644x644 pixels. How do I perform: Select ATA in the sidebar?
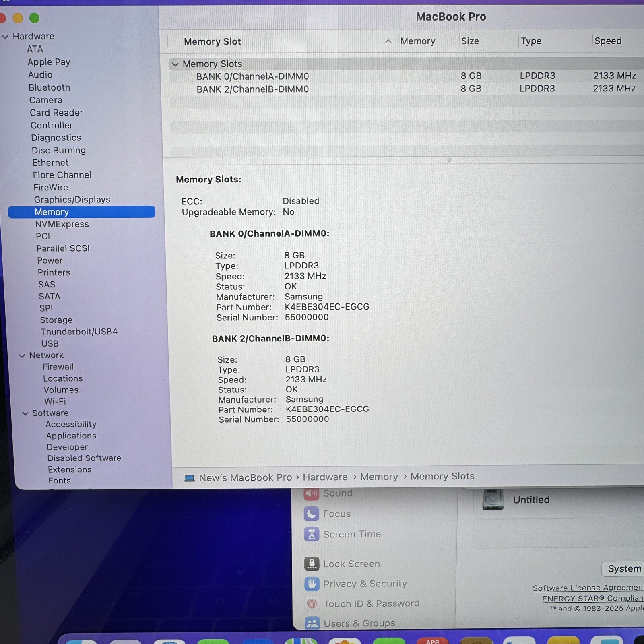coord(35,49)
